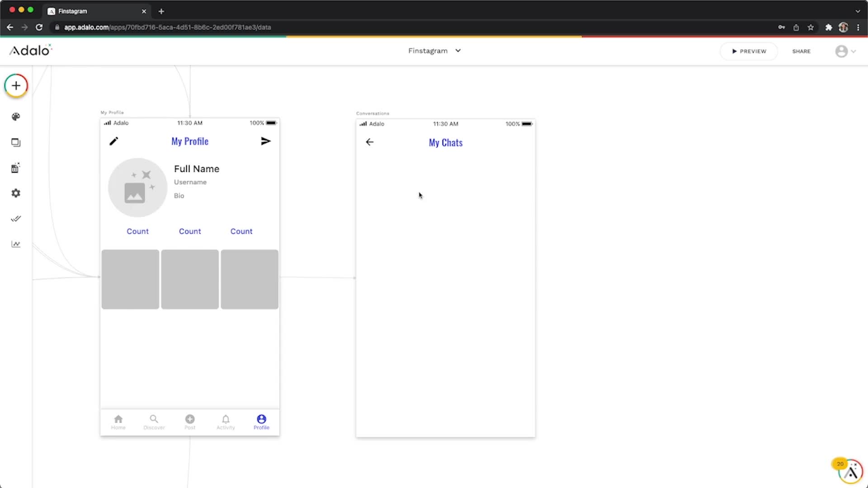Switch to the Activity tab in bottom navigation

coord(226,422)
